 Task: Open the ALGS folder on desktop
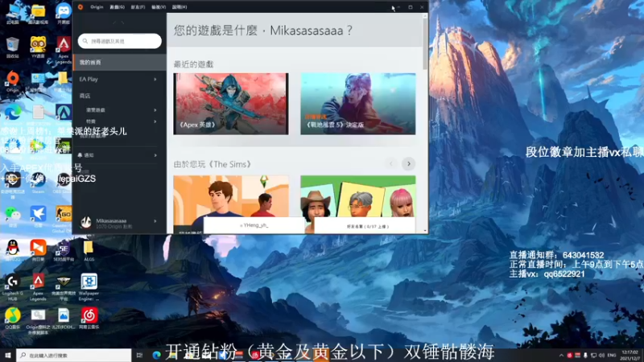point(89,249)
